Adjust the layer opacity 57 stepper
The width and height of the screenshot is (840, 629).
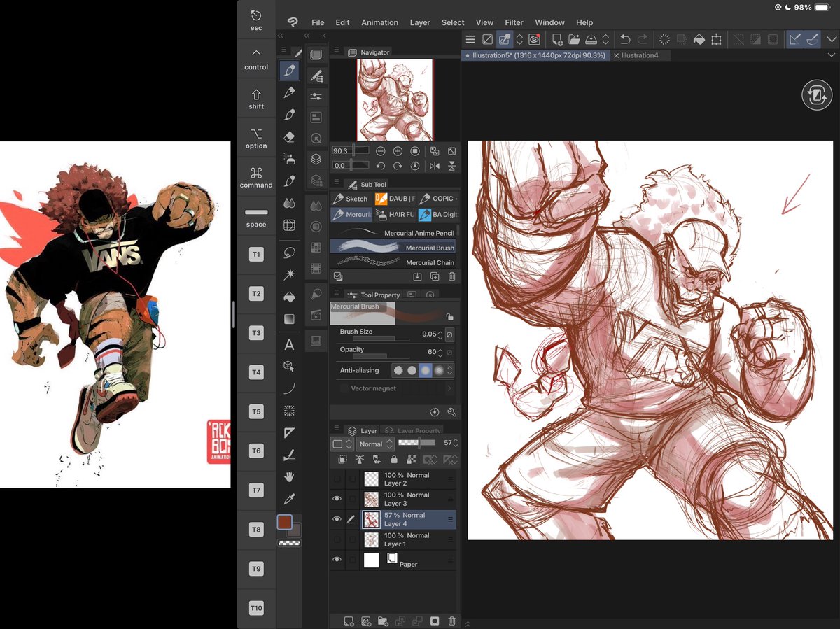coord(456,443)
